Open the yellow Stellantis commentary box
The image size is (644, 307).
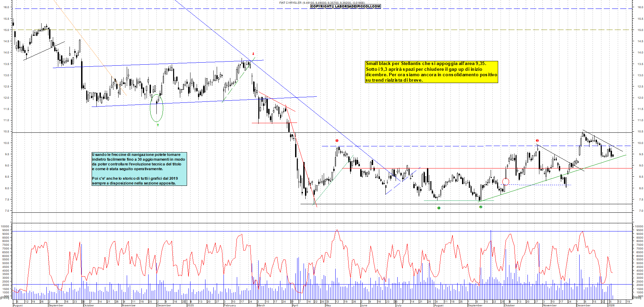coord(431,72)
